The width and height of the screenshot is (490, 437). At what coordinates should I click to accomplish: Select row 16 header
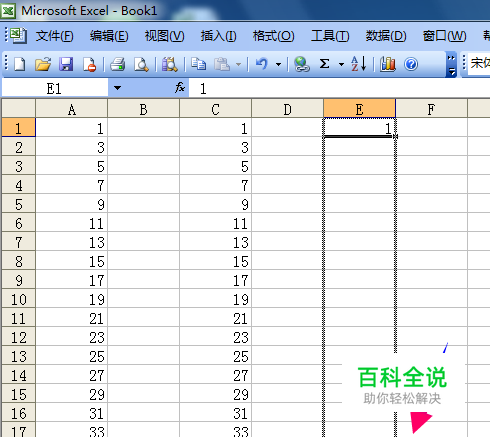(18, 413)
